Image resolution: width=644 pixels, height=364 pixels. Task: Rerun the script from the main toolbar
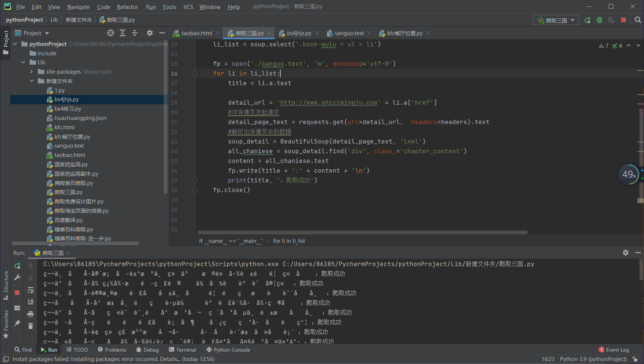click(x=588, y=20)
